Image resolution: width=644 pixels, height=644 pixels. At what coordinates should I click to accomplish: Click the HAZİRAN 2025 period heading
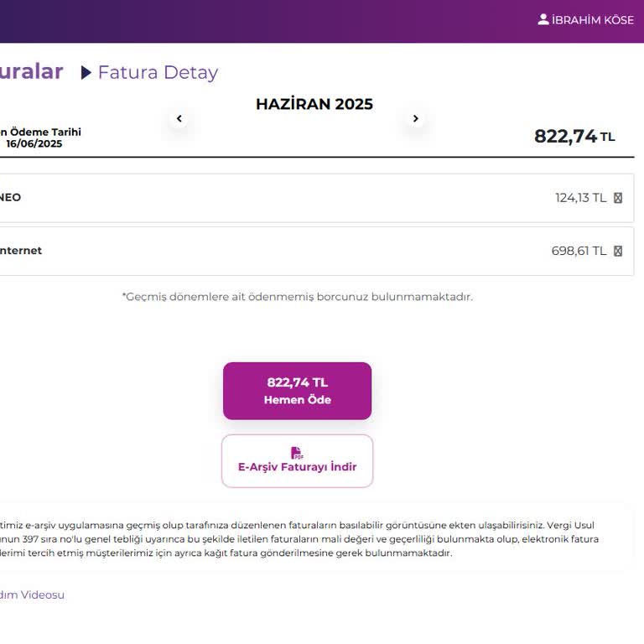coord(314,104)
